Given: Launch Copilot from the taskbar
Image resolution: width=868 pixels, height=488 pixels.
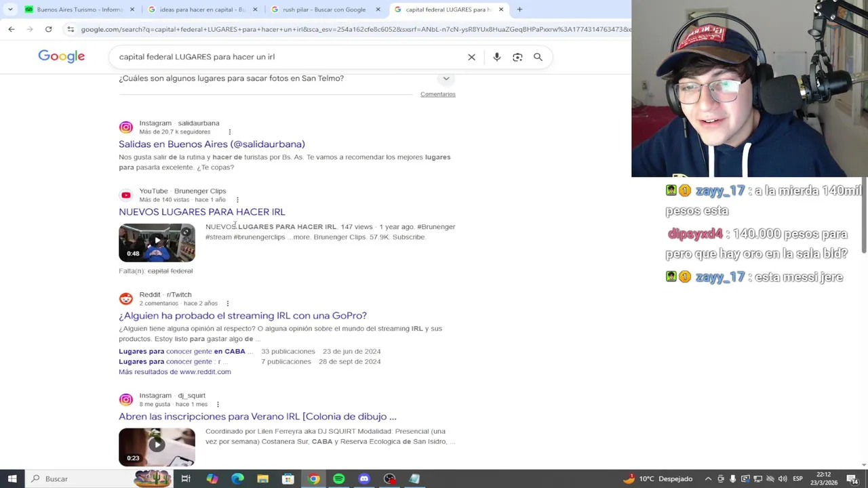Looking at the screenshot, I should pos(212,479).
